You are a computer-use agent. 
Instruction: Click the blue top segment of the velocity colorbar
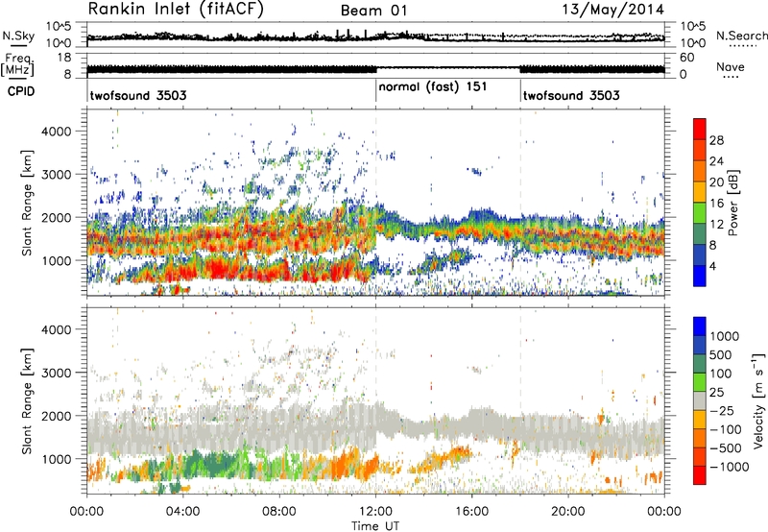coord(700,326)
